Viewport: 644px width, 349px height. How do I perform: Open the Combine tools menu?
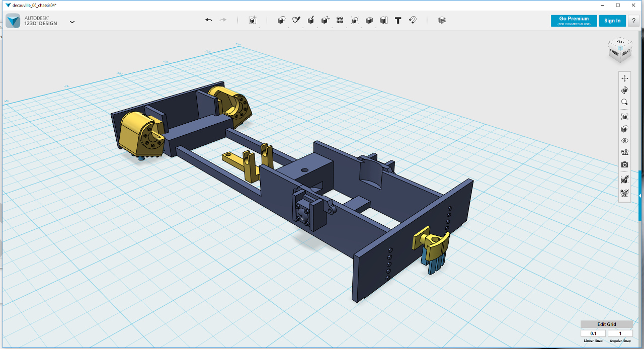pos(369,20)
